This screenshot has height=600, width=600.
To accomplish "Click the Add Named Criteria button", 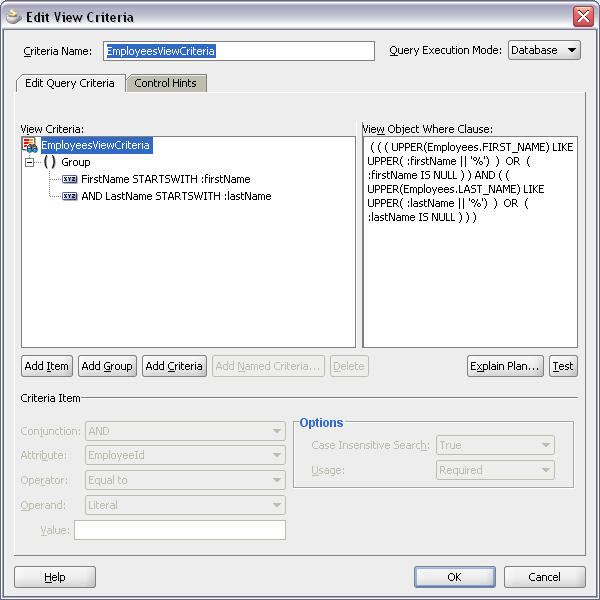I will (268, 366).
